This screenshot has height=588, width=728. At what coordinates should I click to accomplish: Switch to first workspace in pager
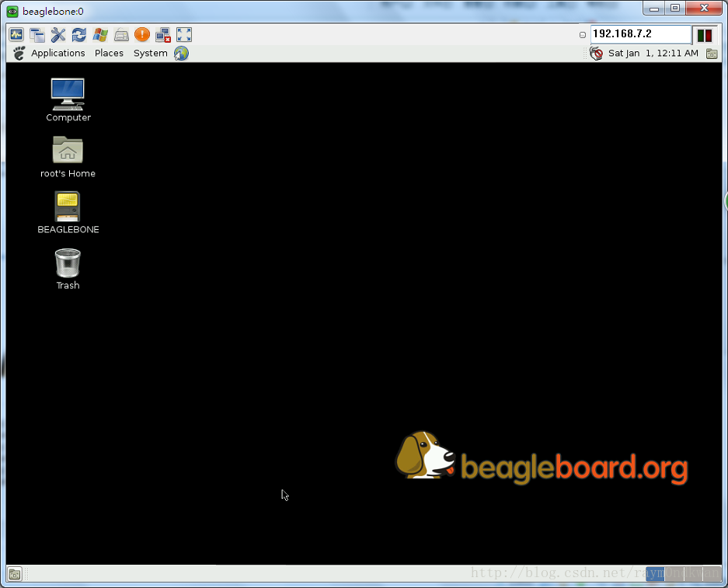(x=655, y=574)
